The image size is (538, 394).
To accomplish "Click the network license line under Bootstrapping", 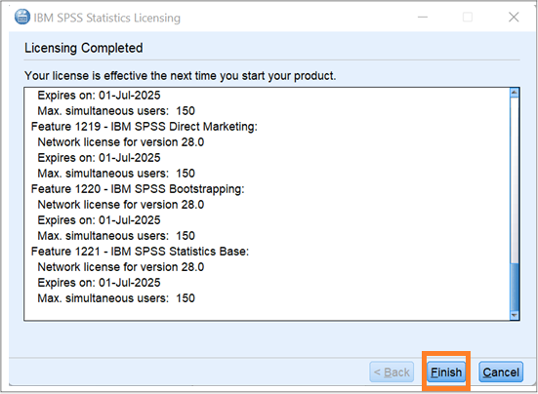I will (121, 205).
